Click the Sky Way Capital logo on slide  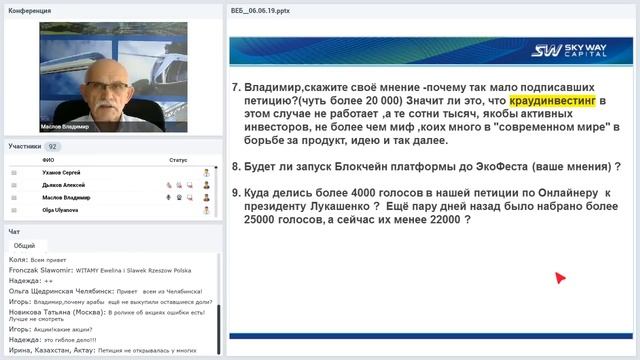click(569, 51)
